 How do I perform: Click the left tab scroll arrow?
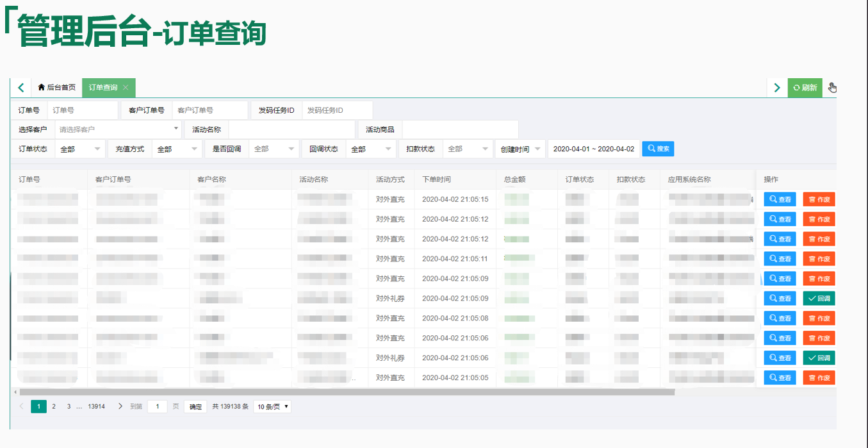click(20, 88)
